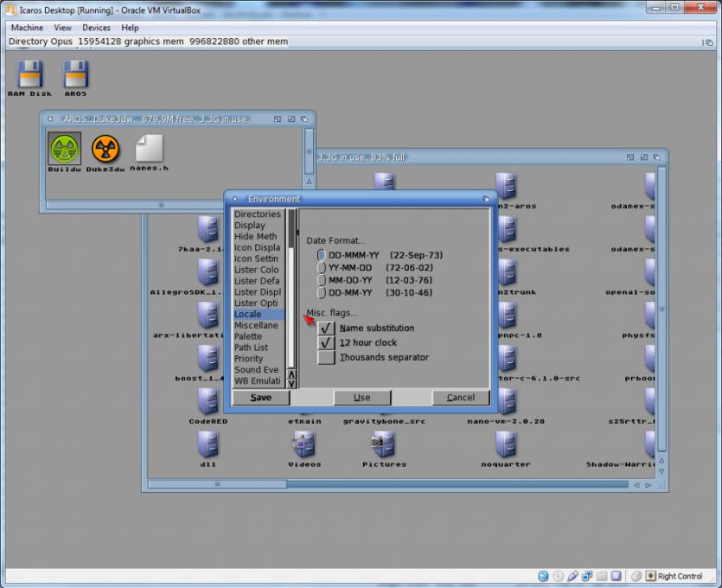Open the noquarter folder icon

pos(506,445)
